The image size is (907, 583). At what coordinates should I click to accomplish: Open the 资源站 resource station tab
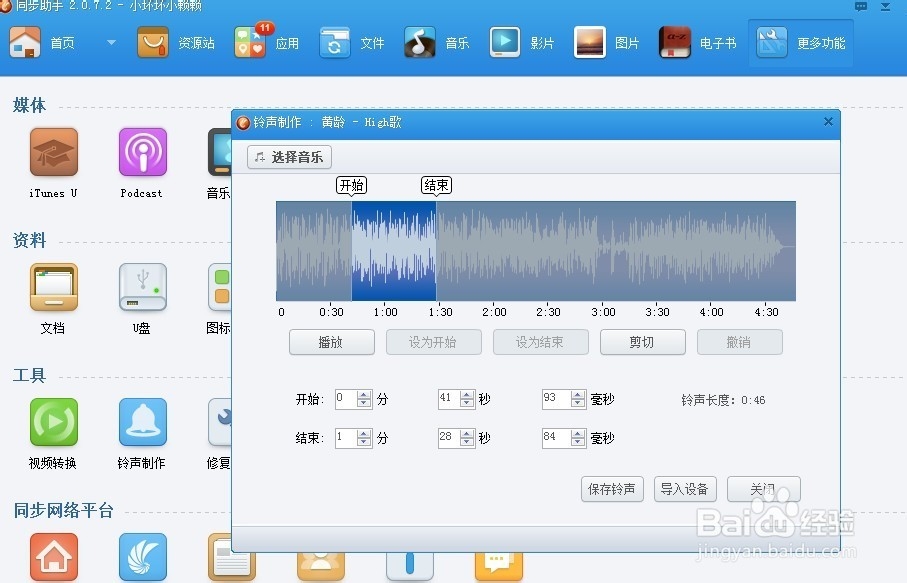(x=176, y=43)
